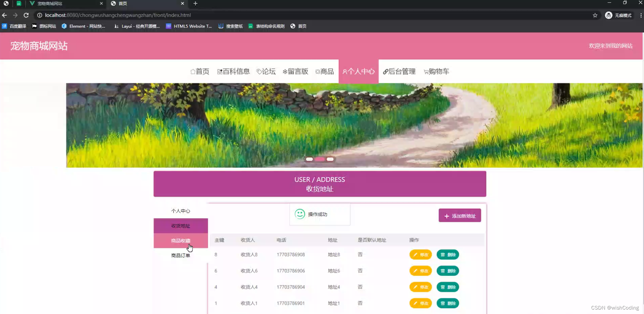
Task: Go back with the browser back arrow
Action: point(4,15)
